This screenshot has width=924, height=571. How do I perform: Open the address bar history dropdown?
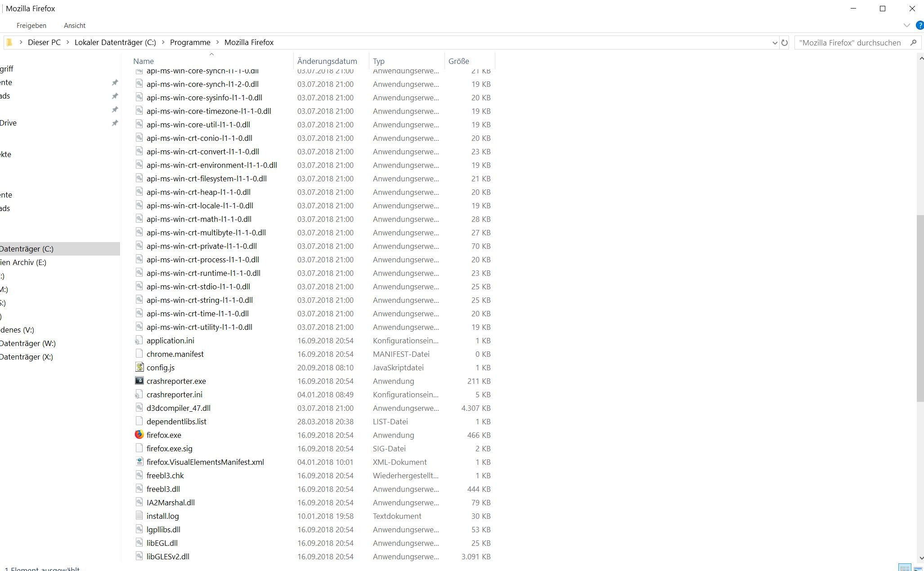(x=775, y=43)
